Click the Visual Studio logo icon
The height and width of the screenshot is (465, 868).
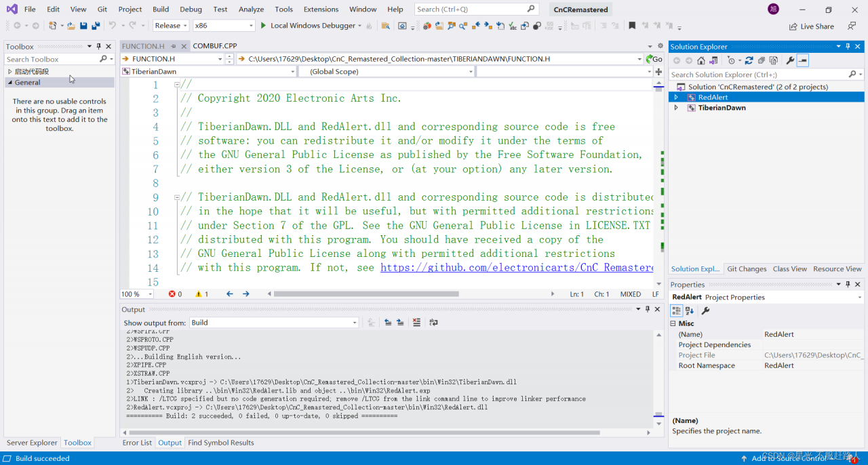tap(12, 9)
